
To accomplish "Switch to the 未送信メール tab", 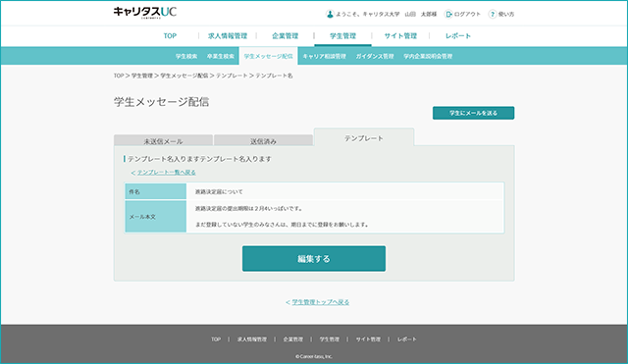I will click(x=163, y=140).
